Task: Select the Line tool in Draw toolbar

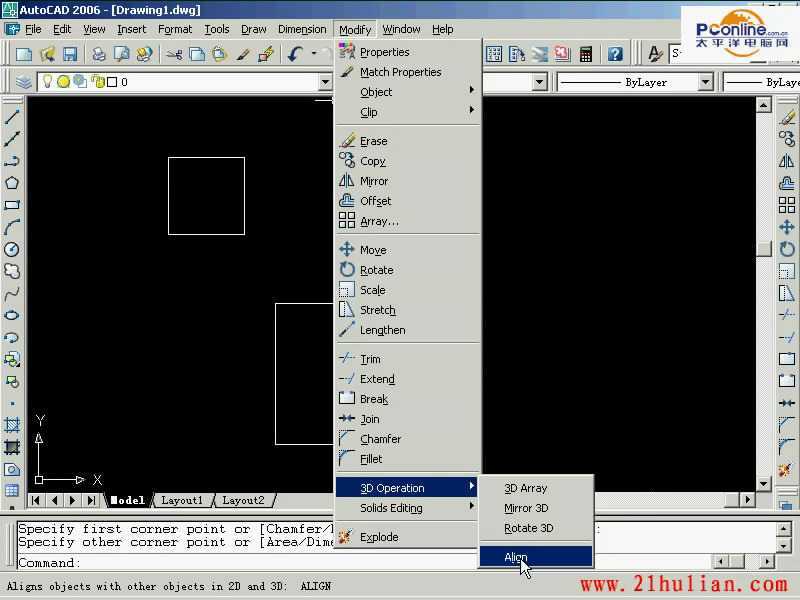Action: (12, 116)
